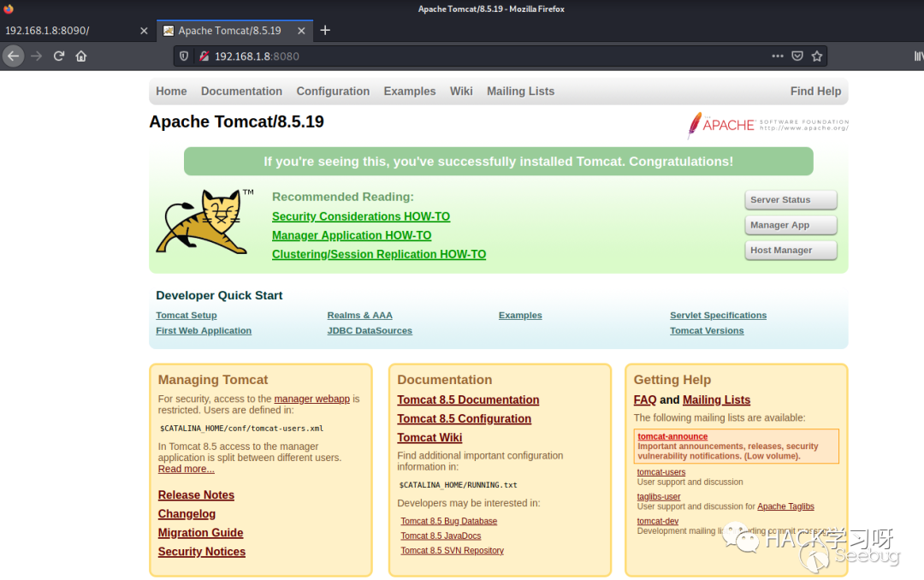Open the taglibs-user mailing list link

[659, 497]
